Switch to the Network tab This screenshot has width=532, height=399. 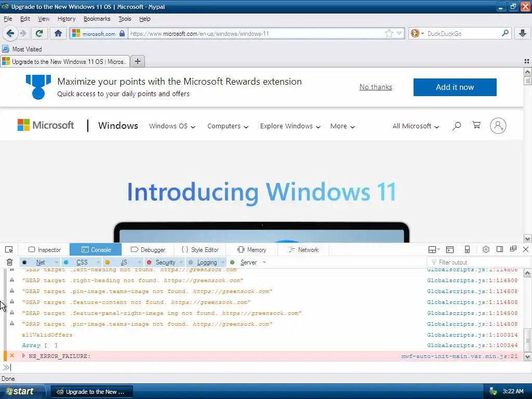[303, 250]
